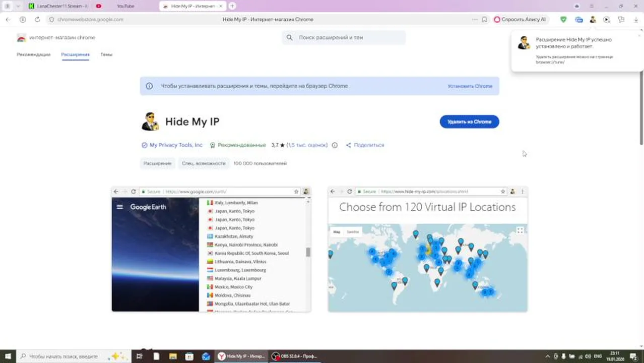Click the Рекомендованные badge
This screenshot has height=363, width=644.
238,145
